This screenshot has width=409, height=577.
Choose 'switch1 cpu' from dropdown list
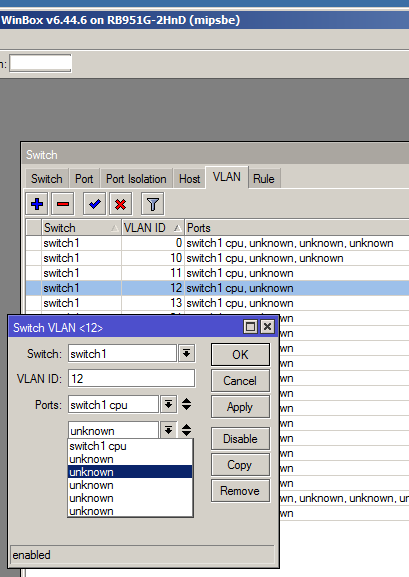tap(130, 446)
